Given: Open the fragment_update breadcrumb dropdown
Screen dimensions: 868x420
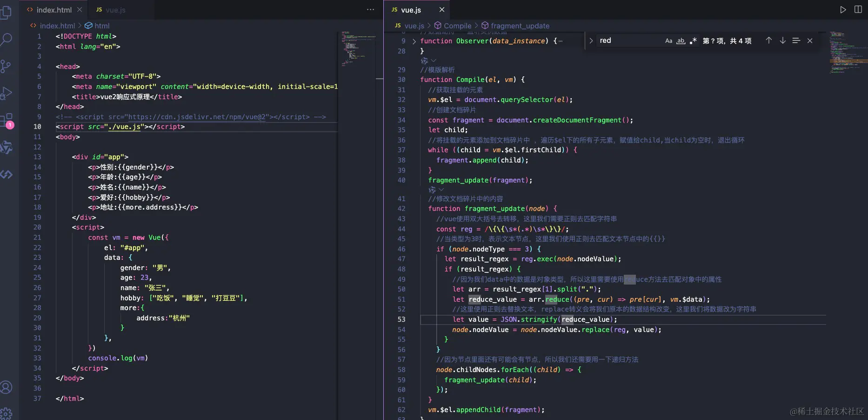Looking at the screenshot, I should [515, 26].
